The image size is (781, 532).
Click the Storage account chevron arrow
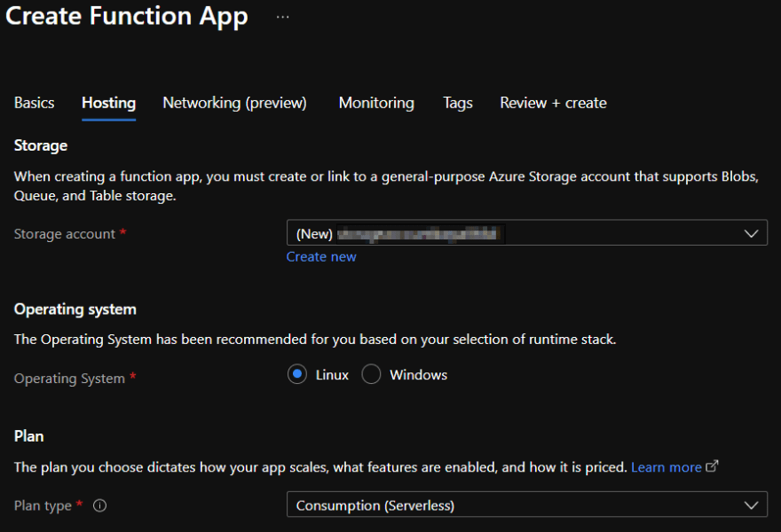click(751, 233)
